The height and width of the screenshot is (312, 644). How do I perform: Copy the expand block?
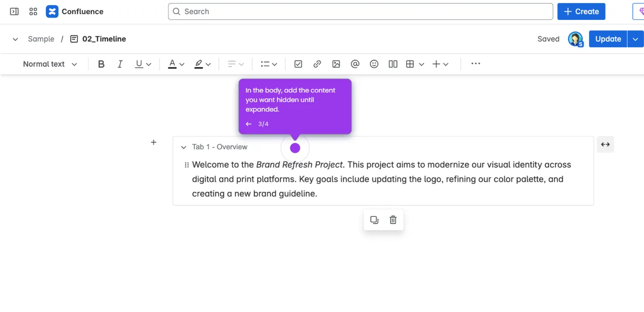374,220
